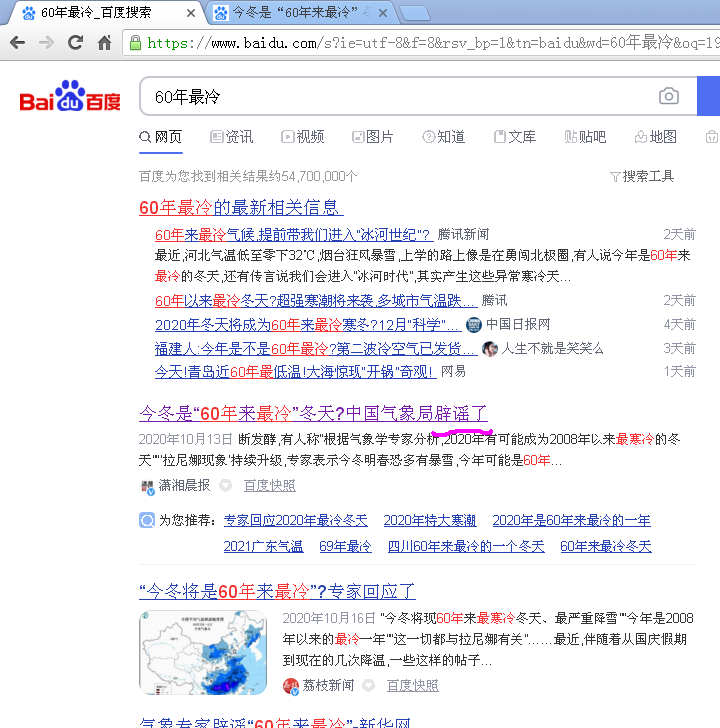Open 2020年冬天将成为60年来最冷寒冬 link
The width and height of the screenshot is (720, 728).
click(309, 324)
